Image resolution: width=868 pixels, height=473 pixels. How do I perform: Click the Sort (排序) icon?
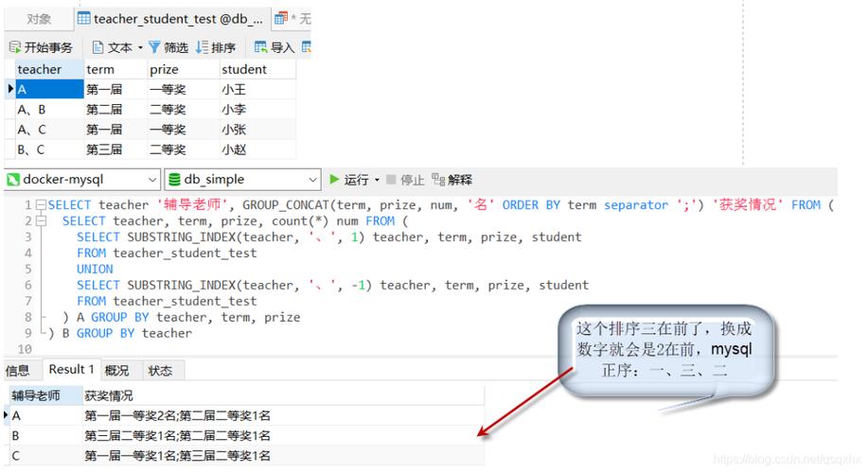[x=202, y=47]
